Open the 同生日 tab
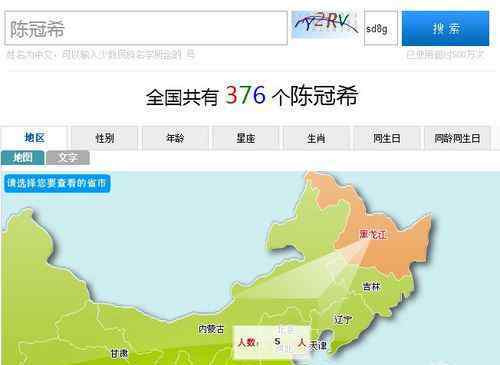The width and height of the screenshot is (500, 365). pyautogui.click(x=387, y=138)
